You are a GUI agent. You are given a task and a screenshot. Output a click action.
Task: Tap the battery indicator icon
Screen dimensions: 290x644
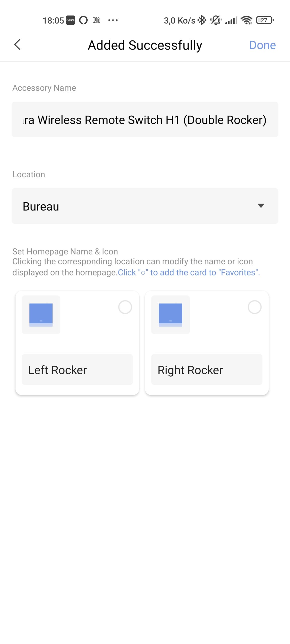[x=265, y=20]
